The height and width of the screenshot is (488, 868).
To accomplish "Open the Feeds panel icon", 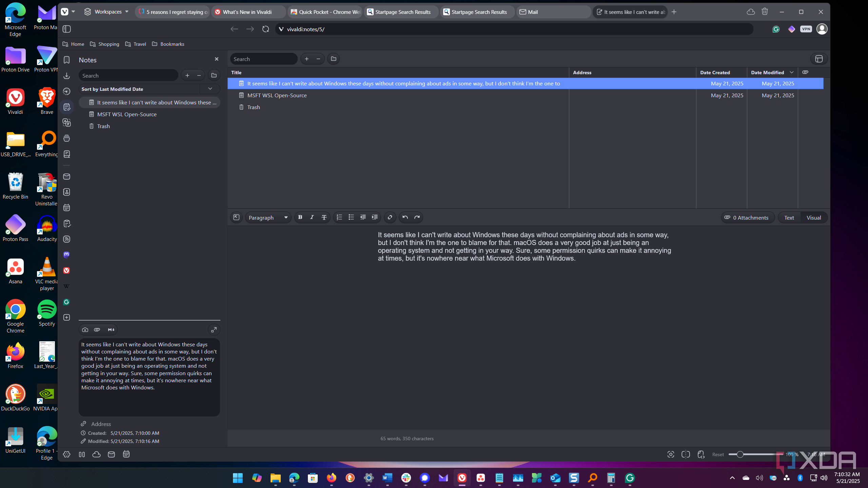I will click(66, 239).
